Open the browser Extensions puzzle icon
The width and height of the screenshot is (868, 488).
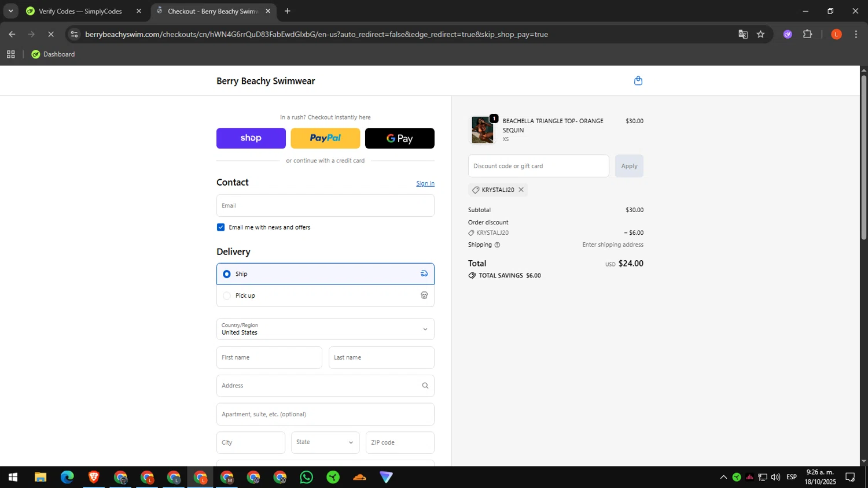click(x=808, y=35)
